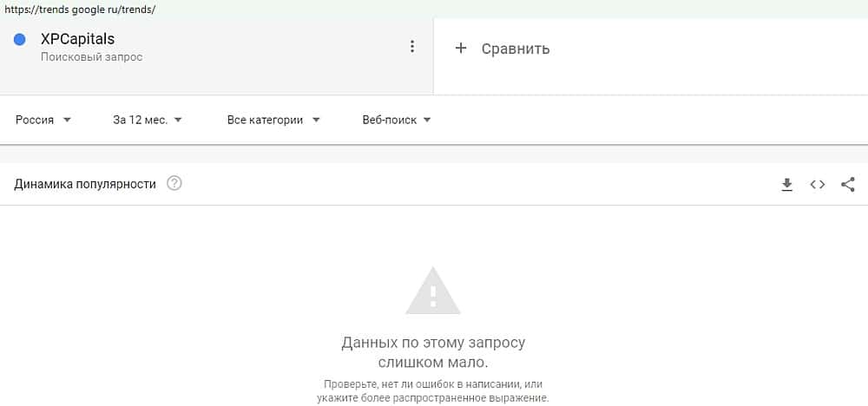Image resolution: width=868 pixels, height=406 pixels.
Task: Click the Динамика популярности heading
Action: pyautogui.click(x=85, y=184)
